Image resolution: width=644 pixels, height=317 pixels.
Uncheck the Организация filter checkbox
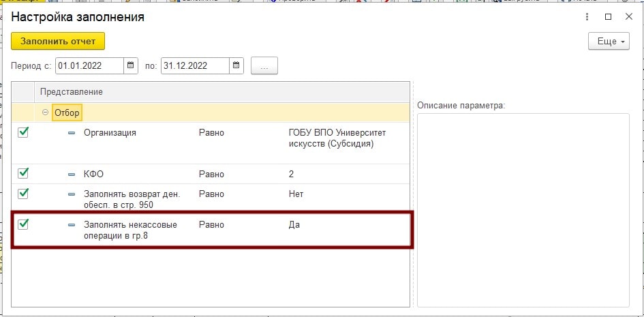23,132
